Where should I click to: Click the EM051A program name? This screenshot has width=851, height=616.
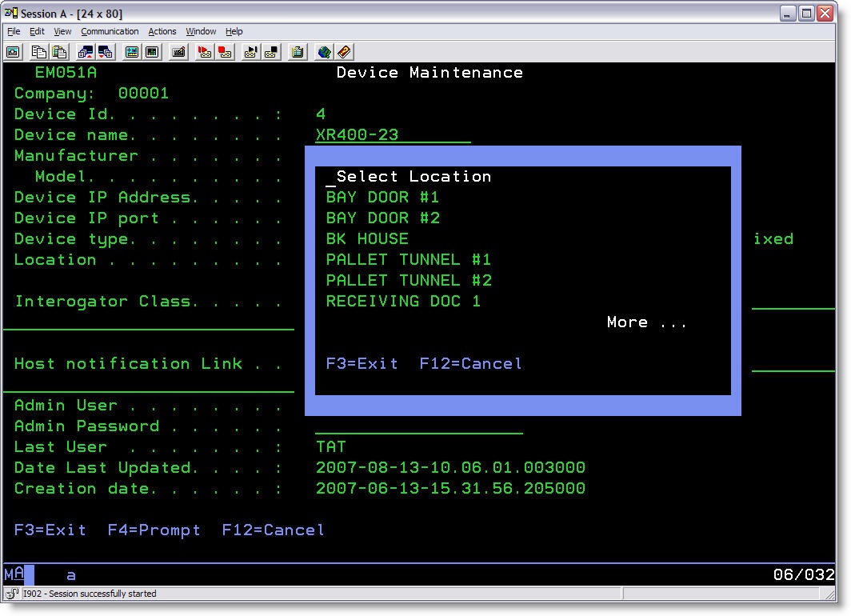pyautogui.click(x=66, y=72)
